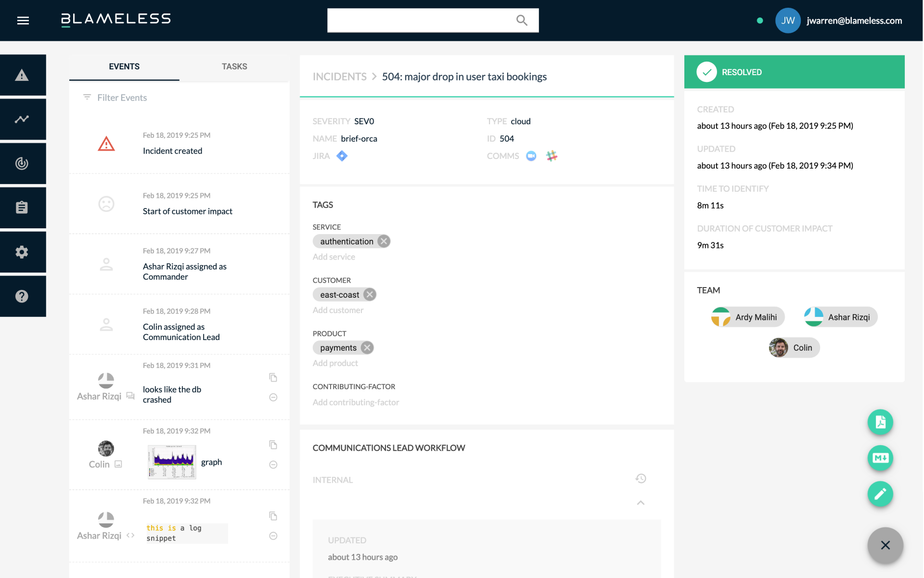Open the graph image thumbnail

pyautogui.click(x=172, y=462)
